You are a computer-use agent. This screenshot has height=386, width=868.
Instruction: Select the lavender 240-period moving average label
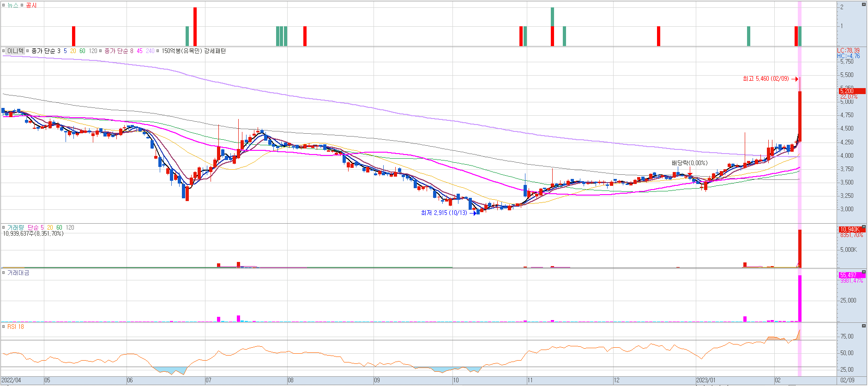(x=150, y=51)
